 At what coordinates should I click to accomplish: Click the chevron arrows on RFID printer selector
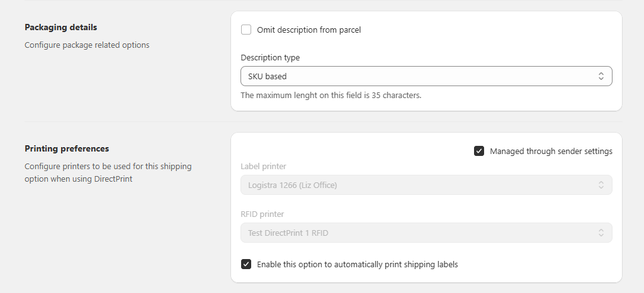point(601,233)
